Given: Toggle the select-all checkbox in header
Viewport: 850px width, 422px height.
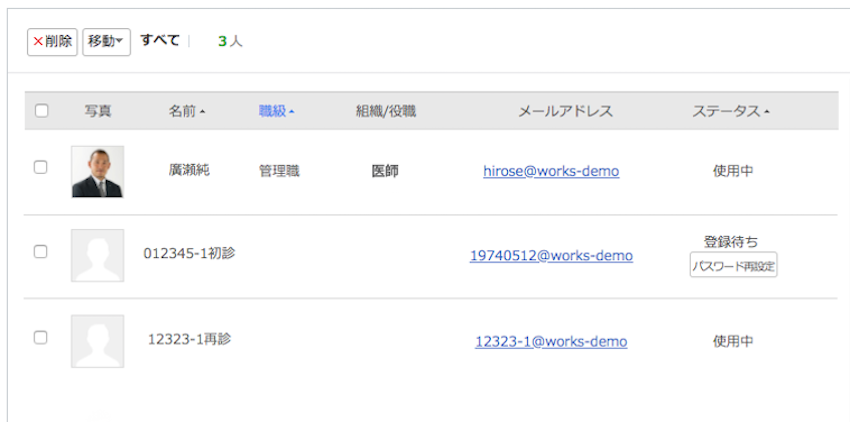Looking at the screenshot, I should [x=41, y=111].
